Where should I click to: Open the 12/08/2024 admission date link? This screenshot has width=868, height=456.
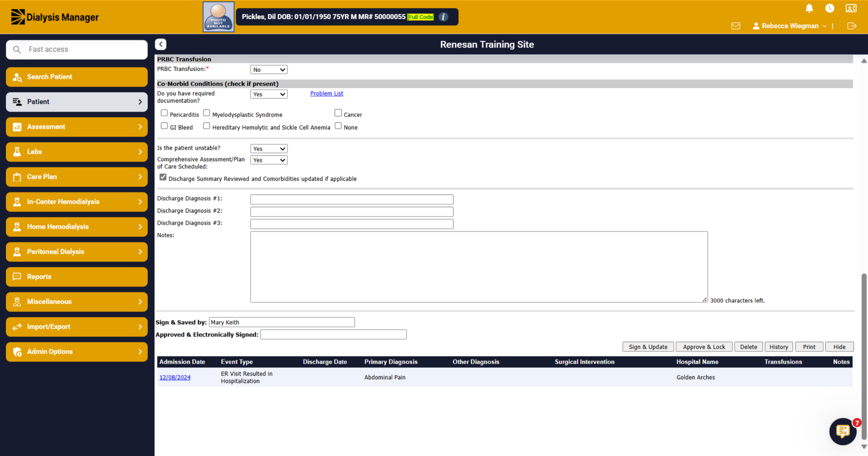click(x=175, y=377)
